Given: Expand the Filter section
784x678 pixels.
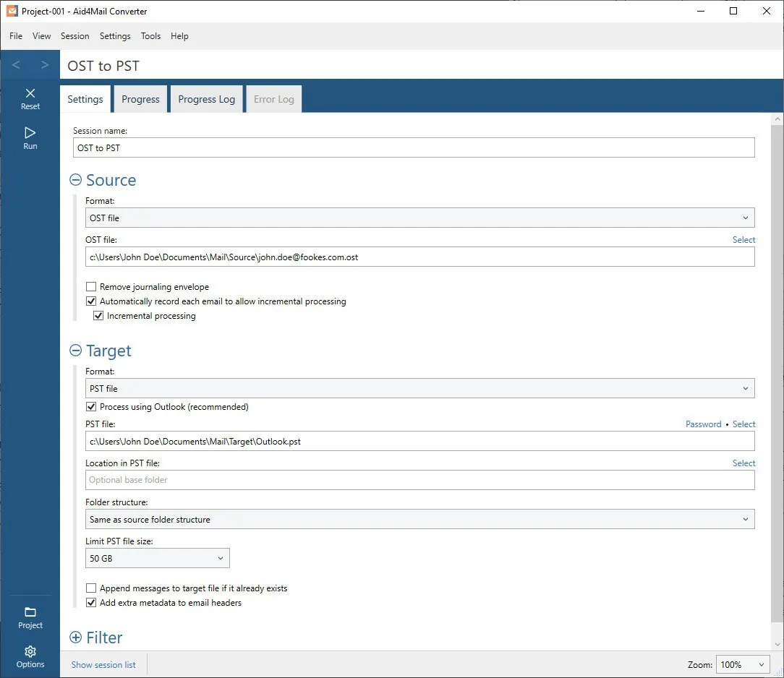Looking at the screenshot, I should [x=75, y=637].
